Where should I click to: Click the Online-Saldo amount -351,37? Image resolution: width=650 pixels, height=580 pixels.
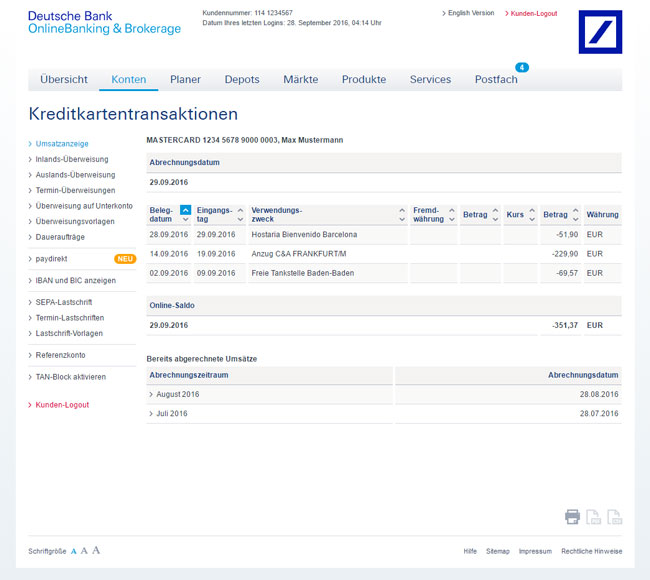tap(565, 325)
